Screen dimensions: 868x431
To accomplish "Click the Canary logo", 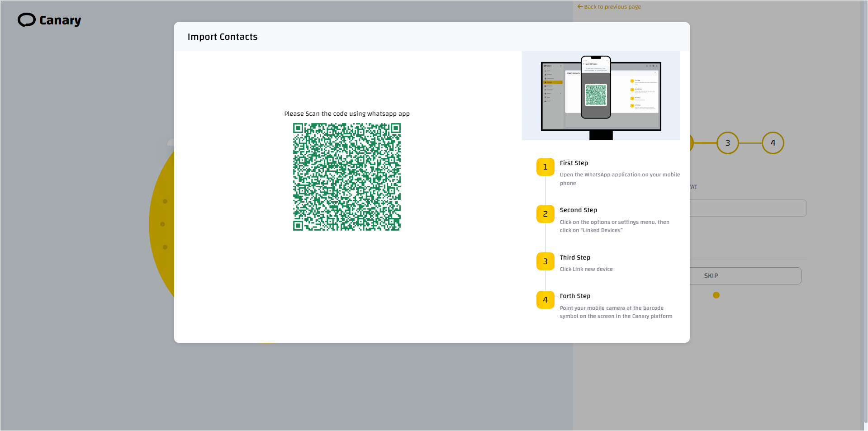I will [49, 20].
